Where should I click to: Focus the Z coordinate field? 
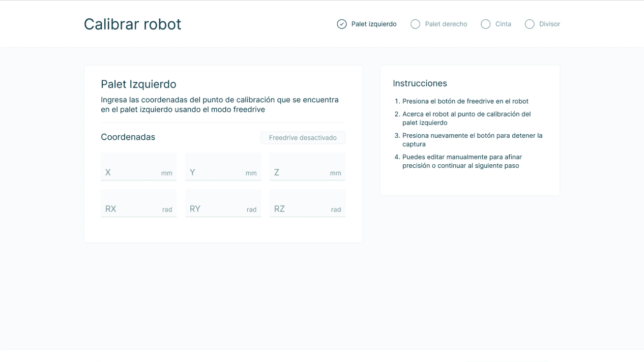point(308,167)
